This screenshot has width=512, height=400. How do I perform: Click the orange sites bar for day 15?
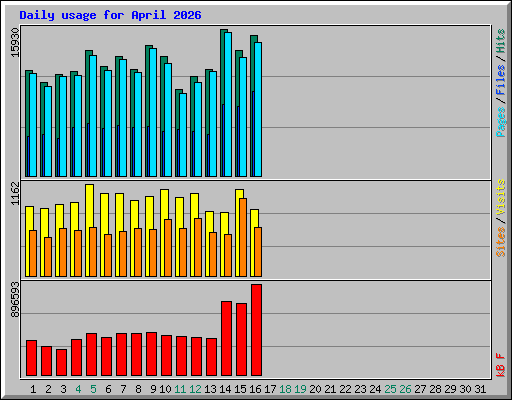(x=243, y=237)
